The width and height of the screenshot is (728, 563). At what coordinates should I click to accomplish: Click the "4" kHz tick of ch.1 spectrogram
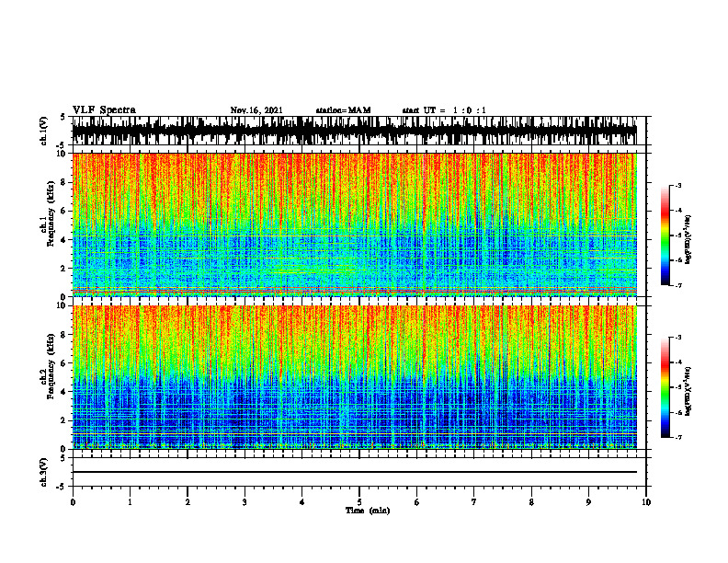click(64, 240)
